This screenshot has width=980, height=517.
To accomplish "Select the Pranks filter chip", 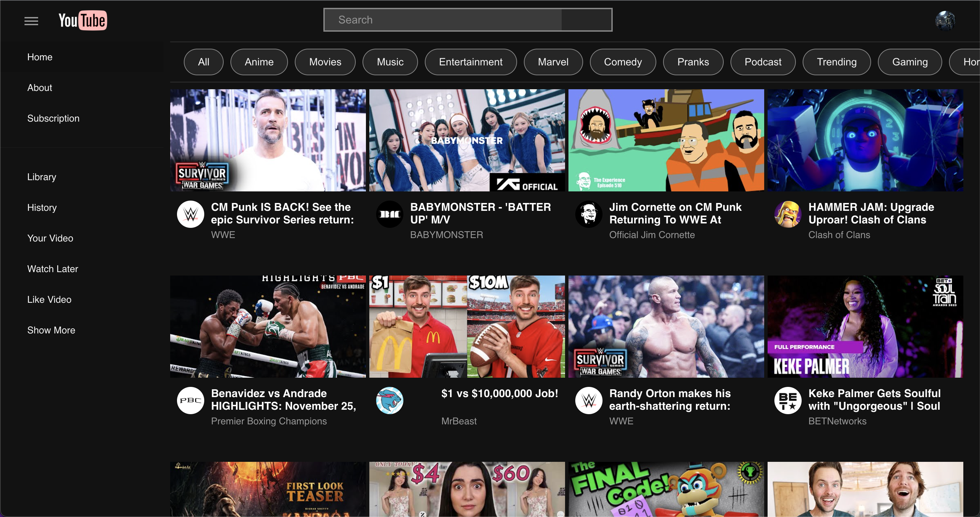I will pos(693,62).
